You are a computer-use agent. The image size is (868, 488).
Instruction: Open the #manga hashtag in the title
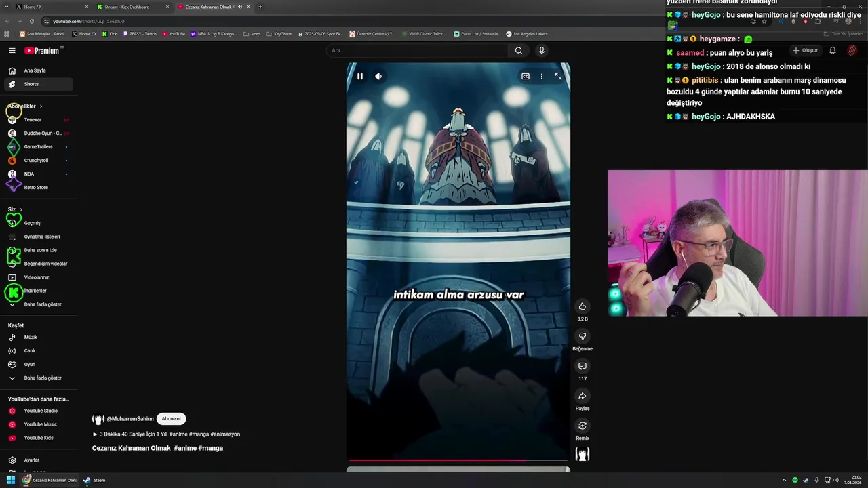point(210,448)
